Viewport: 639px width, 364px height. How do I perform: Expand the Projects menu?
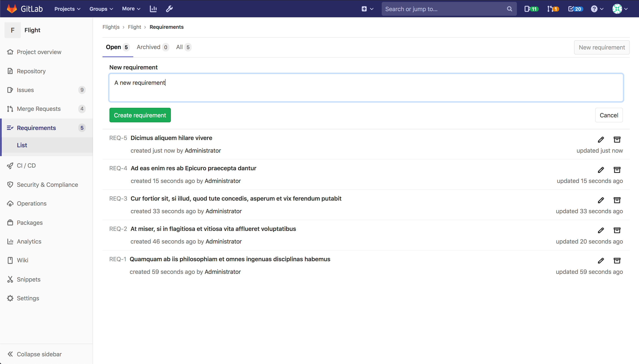coord(67,9)
